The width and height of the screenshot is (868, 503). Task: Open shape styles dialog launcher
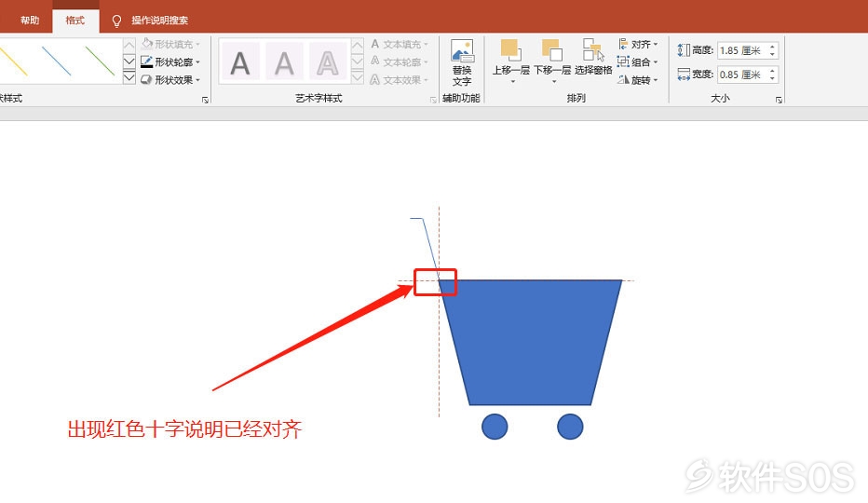(x=206, y=100)
